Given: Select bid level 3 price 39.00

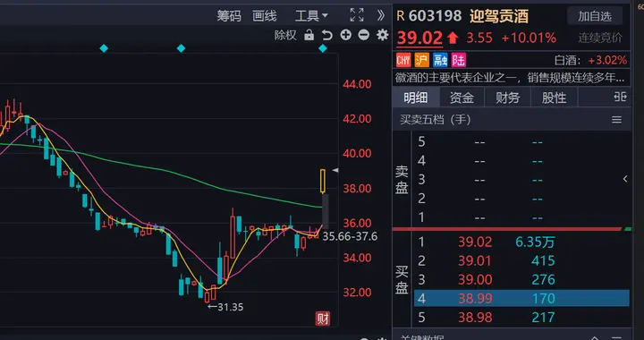Looking at the screenshot, I should point(475,280).
